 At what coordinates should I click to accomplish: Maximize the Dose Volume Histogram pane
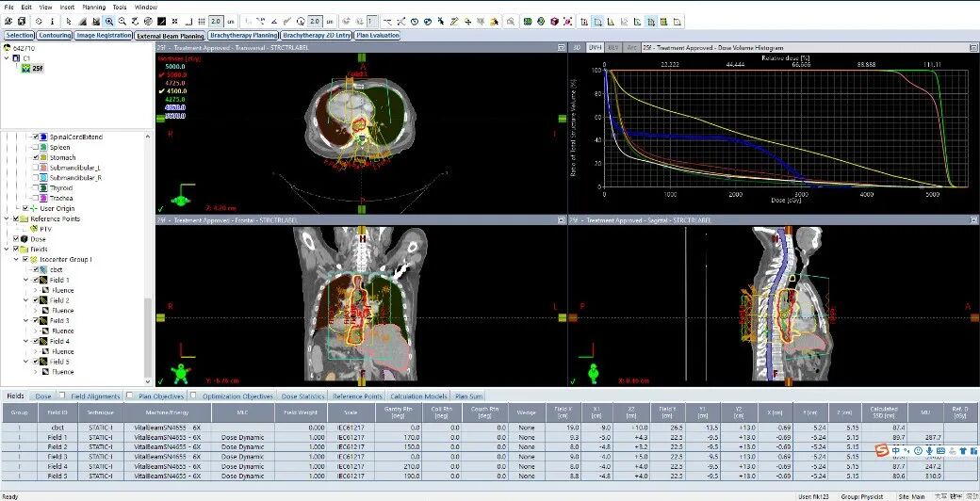pyautogui.click(x=973, y=47)
